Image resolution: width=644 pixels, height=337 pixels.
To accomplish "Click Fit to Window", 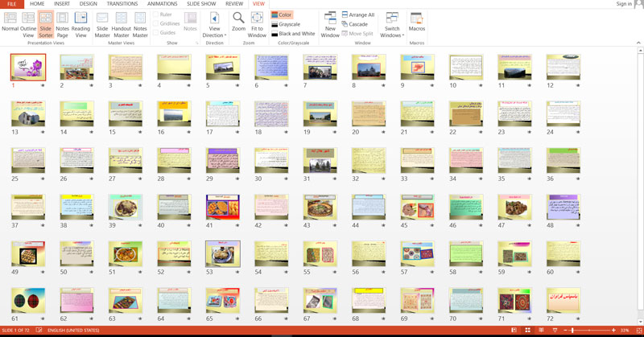I will pos(257,25).
